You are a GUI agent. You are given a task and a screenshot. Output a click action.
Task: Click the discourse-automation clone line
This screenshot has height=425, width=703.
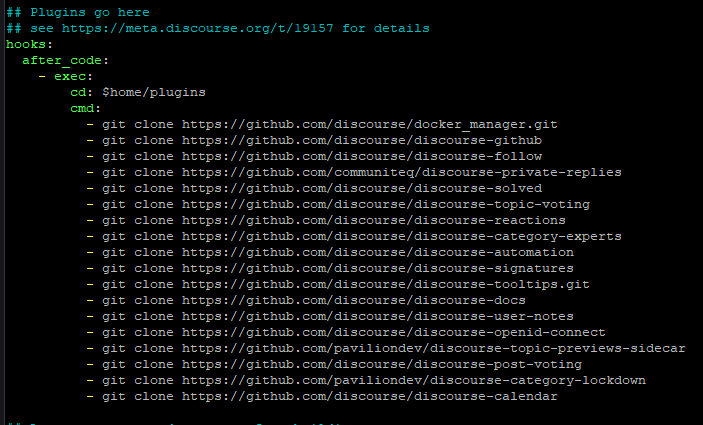(330, 252)
